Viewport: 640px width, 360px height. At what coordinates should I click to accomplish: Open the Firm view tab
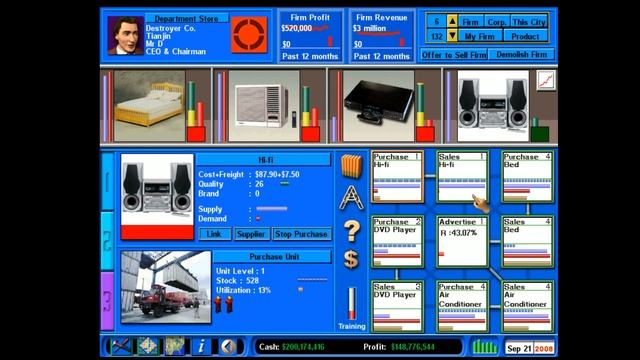point(470,22)
